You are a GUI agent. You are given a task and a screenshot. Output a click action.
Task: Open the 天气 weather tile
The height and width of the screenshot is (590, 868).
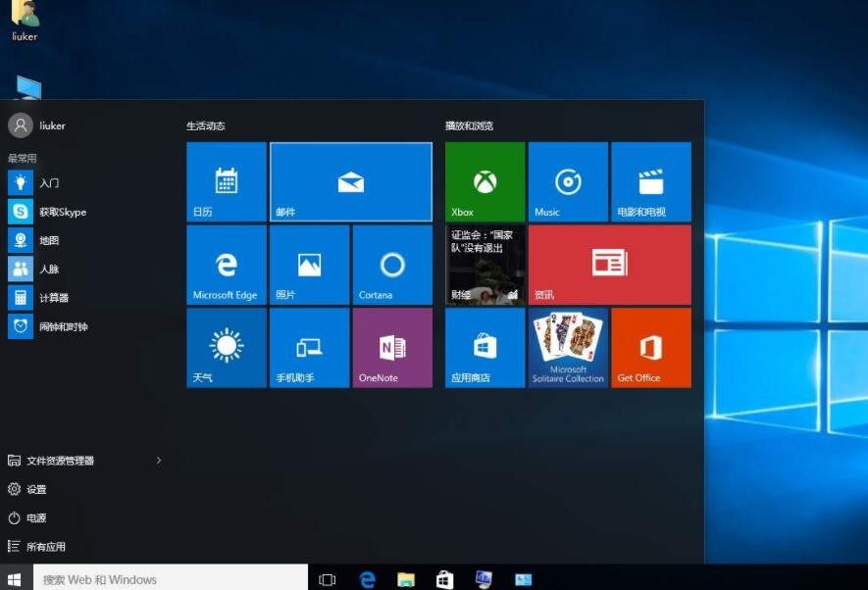click(226, 348)
